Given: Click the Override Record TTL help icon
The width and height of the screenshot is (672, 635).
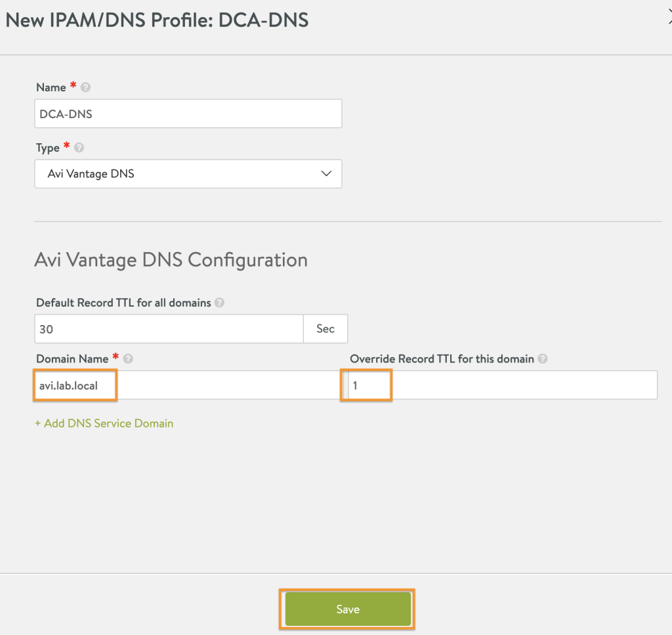Looking at the screenshot, I should pos(543,359).
